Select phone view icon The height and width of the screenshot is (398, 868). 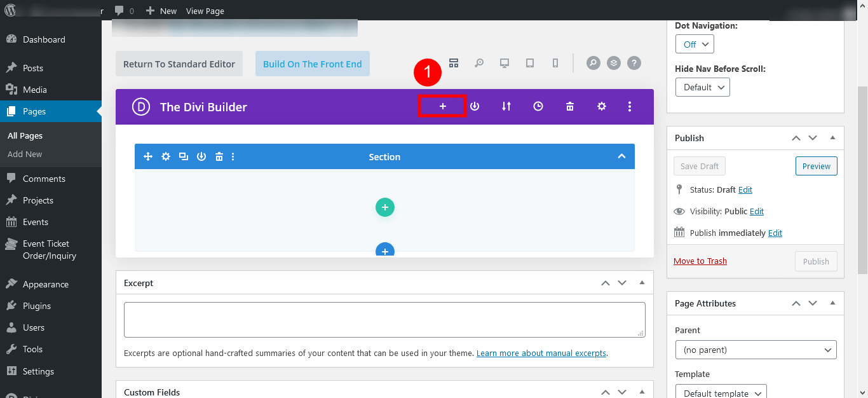555,63
